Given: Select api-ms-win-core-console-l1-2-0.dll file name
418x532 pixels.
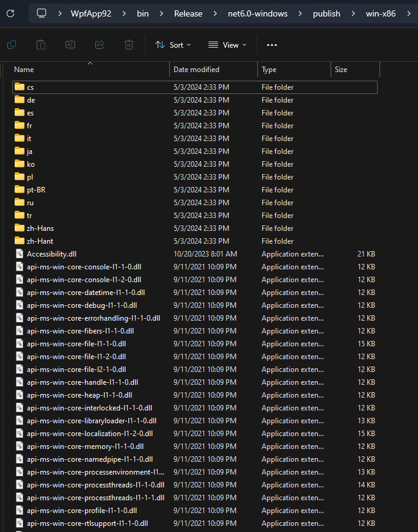Looking at the screenshot, I should coord(84,280).
